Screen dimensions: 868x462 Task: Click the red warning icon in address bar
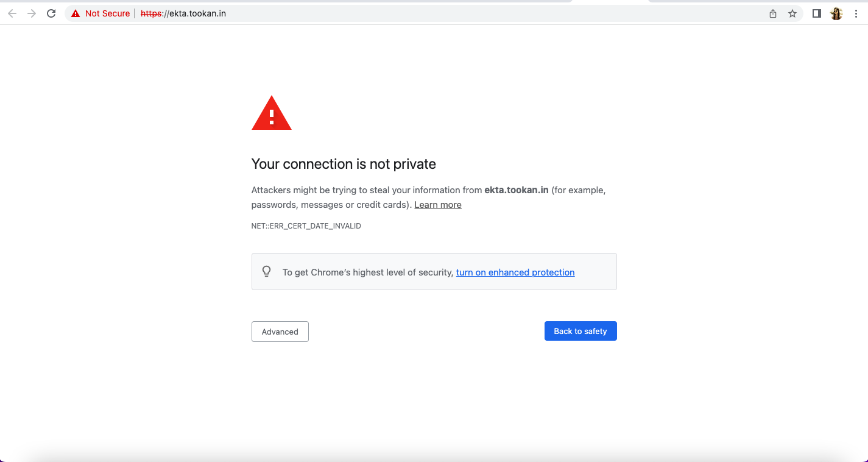click(76, 13)
